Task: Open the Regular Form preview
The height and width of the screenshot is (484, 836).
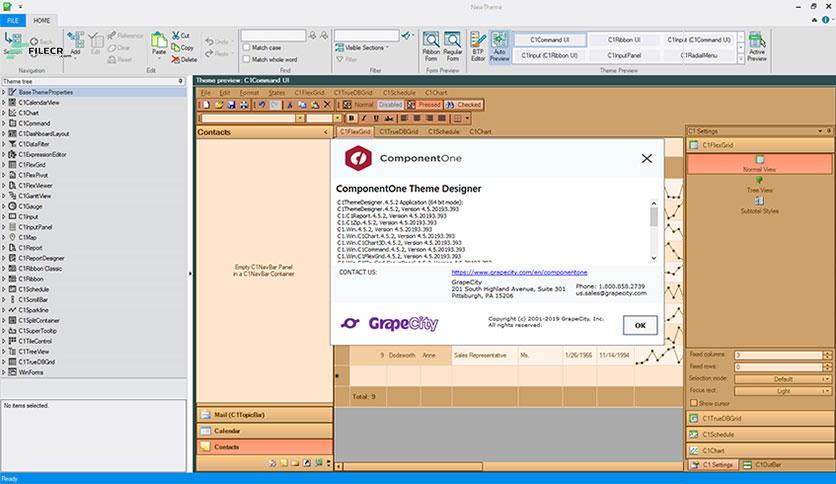Action: (453, 46)
